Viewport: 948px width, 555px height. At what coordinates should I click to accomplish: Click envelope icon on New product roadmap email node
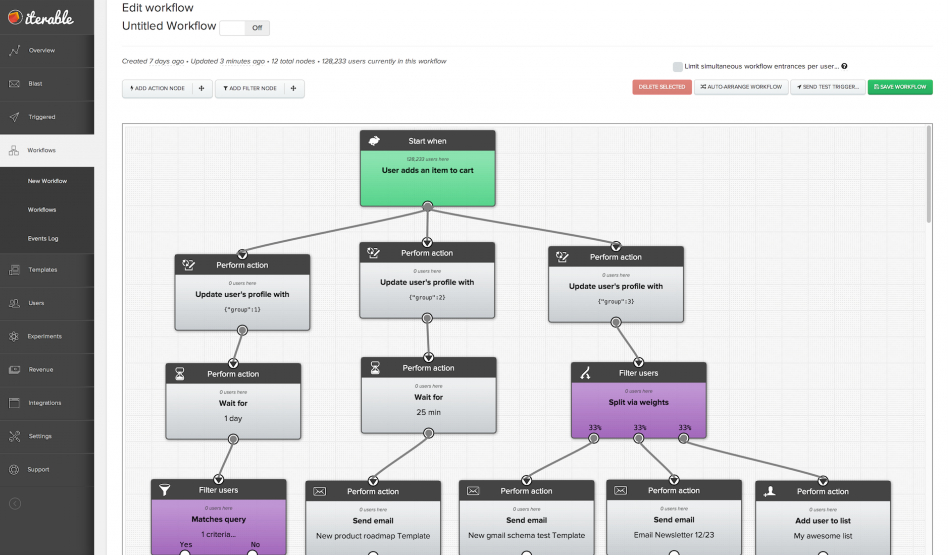tap(320, 492)
